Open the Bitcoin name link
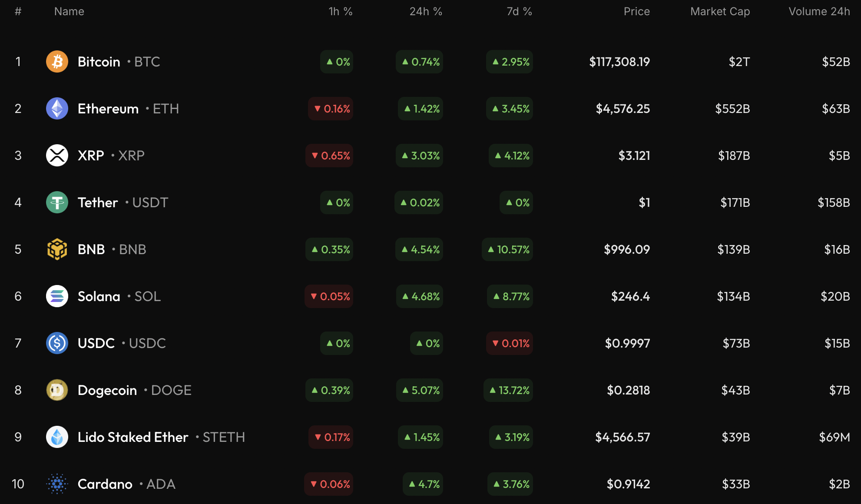 (x=99, y=62)
